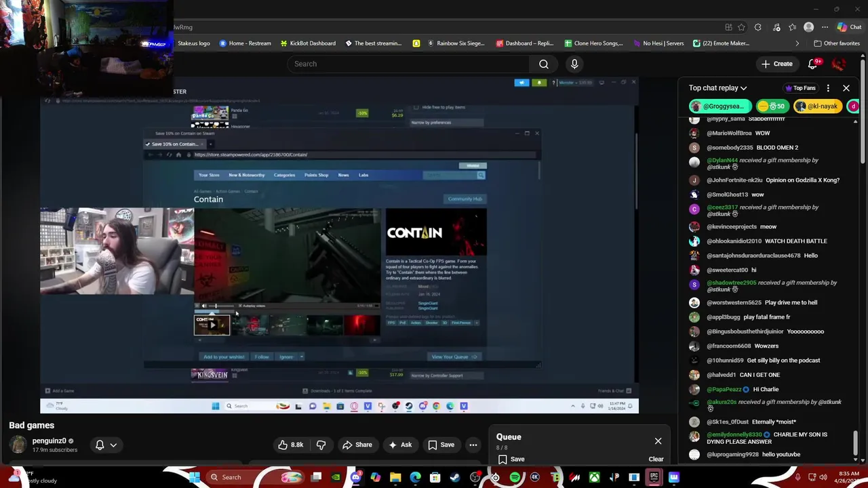Open Home - Restream bookmark
Viewport: 868px width, 488px height.
[x=245, y=43]
